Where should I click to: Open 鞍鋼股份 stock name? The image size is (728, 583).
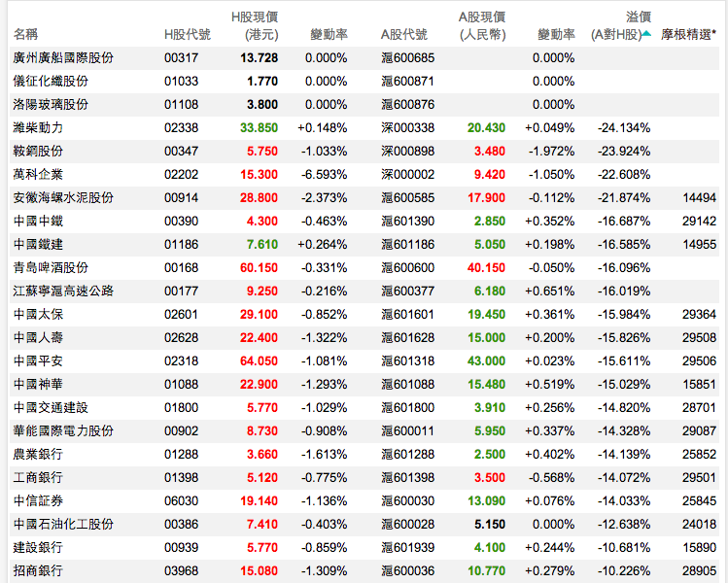click(x=38, y=152)
